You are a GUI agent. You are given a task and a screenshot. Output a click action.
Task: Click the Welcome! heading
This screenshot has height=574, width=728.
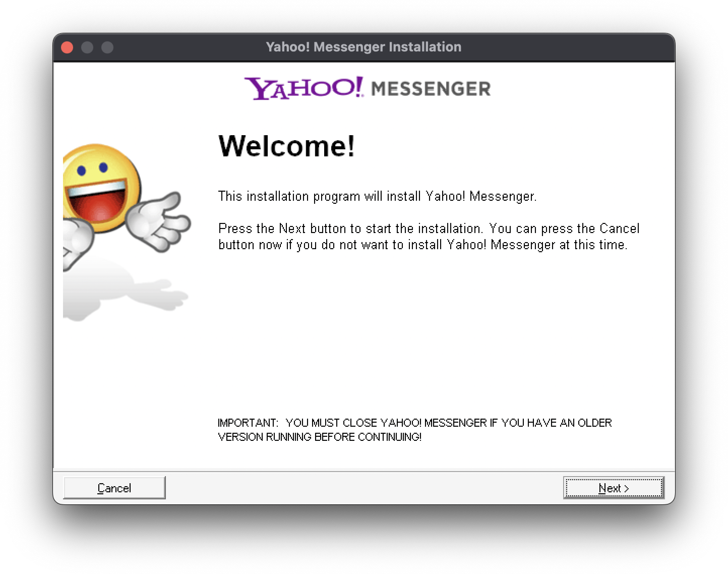click(287, 146)
